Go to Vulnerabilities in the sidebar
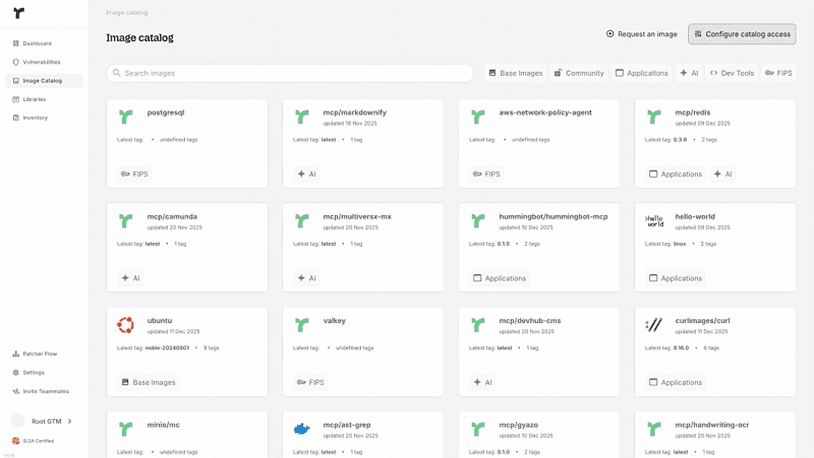The height and width of the screenshot is (458, 814). (44, 62)
